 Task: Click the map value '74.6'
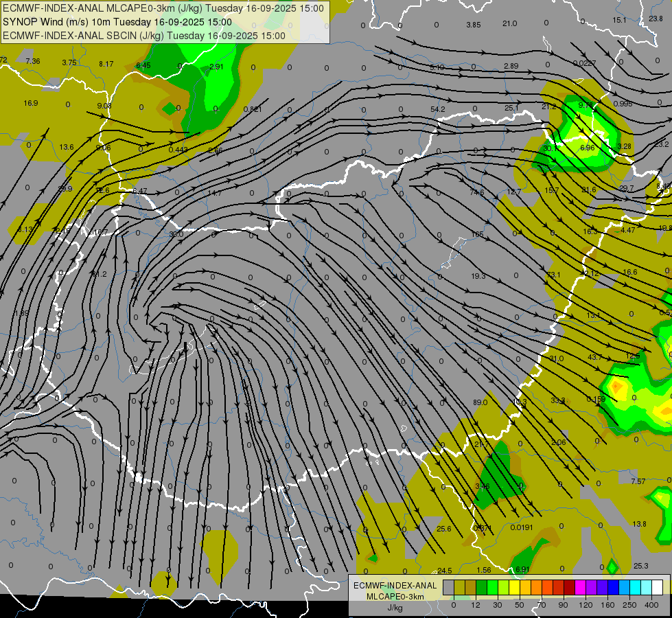point(477,192)
